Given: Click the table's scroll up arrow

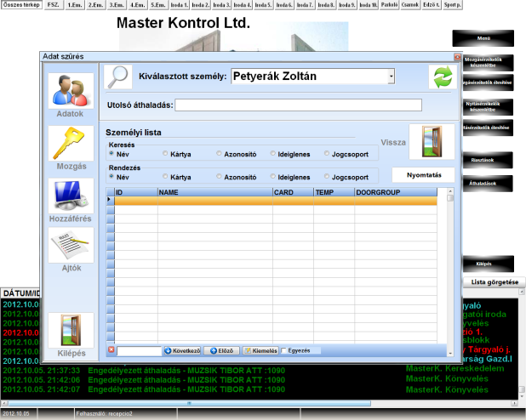Looking at the screenshot, I should coord(450,191).
